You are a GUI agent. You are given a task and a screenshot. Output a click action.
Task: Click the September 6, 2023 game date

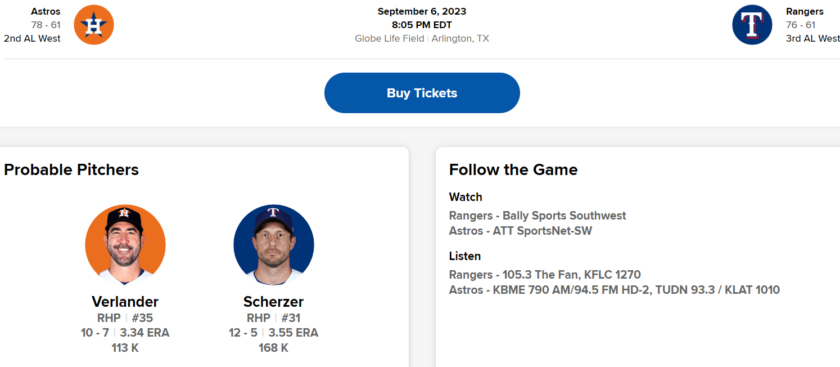tap(422, 11)
